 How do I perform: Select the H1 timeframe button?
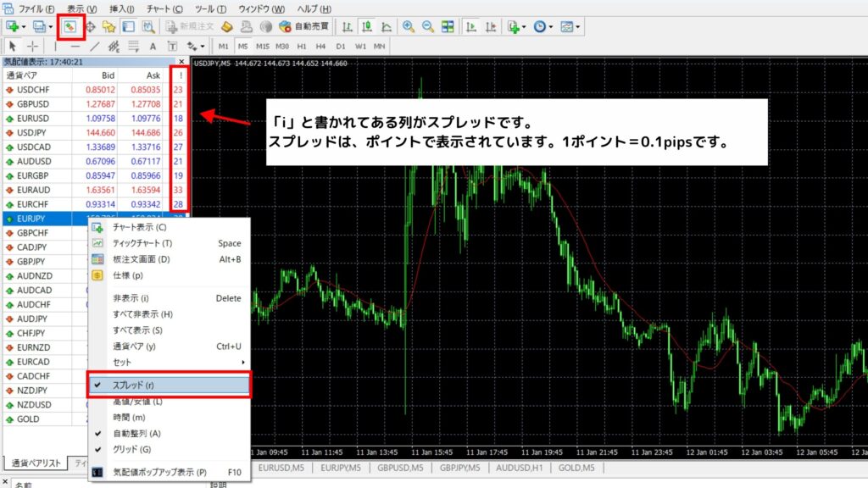tap(303, 47)
